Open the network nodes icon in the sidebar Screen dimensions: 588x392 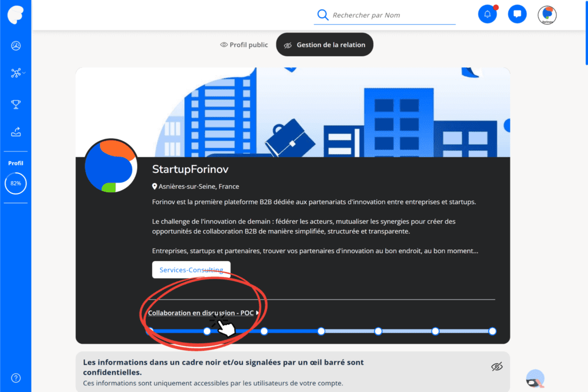[16, 73]
